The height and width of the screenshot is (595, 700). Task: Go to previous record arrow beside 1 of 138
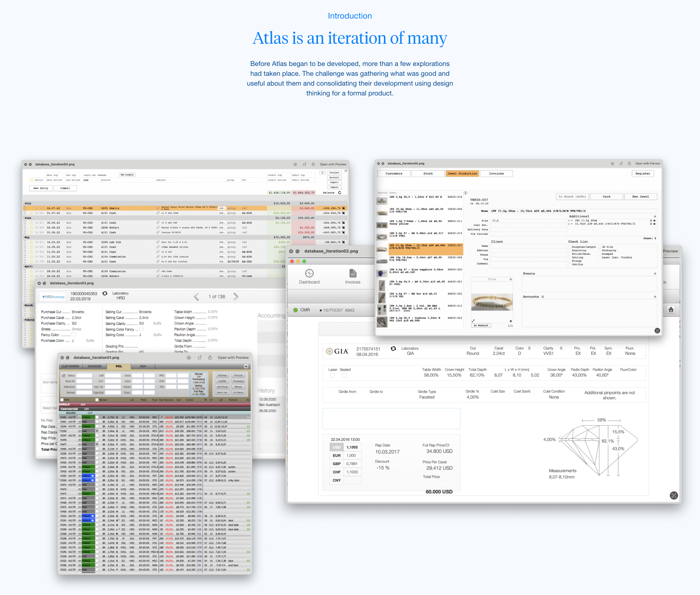197,297
